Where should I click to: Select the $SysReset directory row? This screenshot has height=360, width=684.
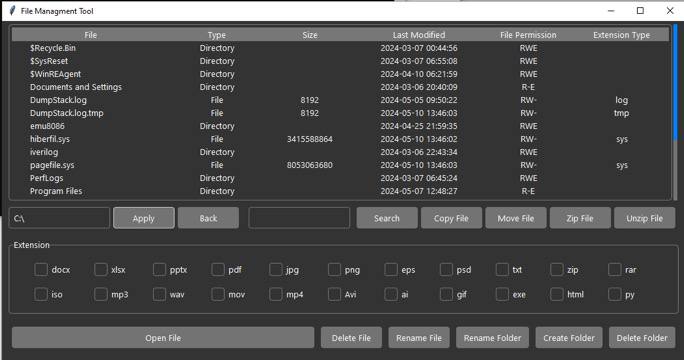(x=340, y=61)
